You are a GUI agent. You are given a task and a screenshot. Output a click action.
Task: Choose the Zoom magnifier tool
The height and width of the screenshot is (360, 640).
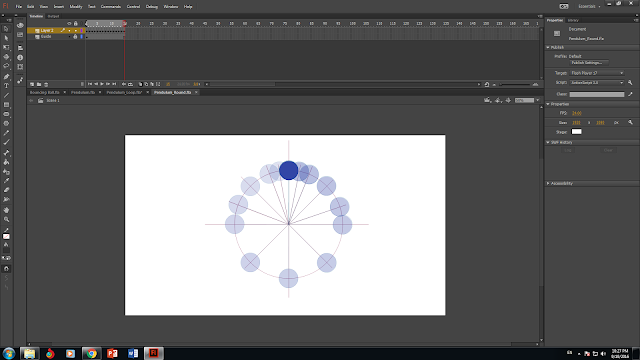(x=6, y=220)
